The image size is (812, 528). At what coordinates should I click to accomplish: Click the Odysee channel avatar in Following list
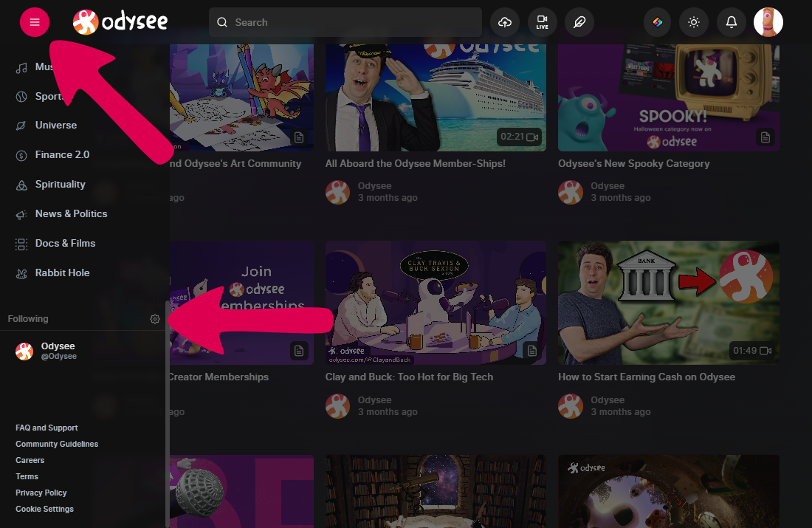click(24, 351)
